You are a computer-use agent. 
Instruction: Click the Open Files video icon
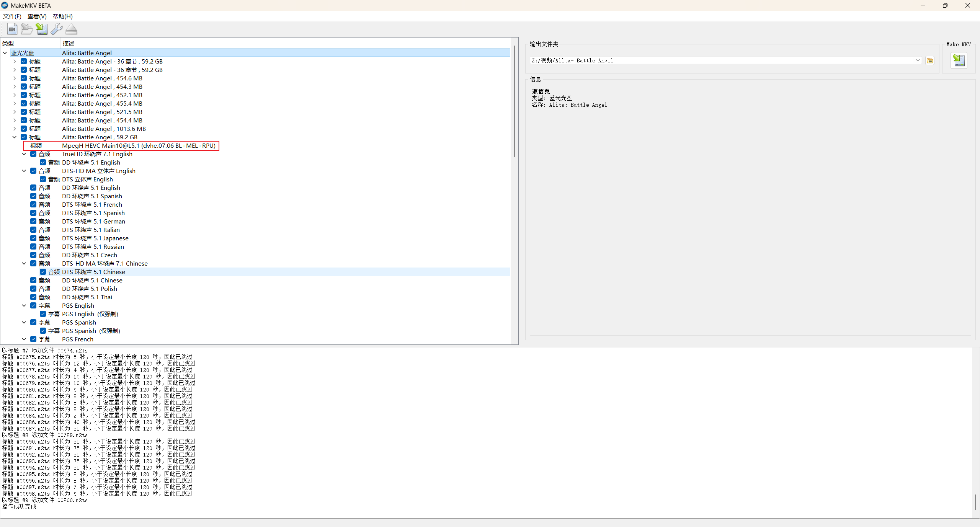tap(12, 29)
